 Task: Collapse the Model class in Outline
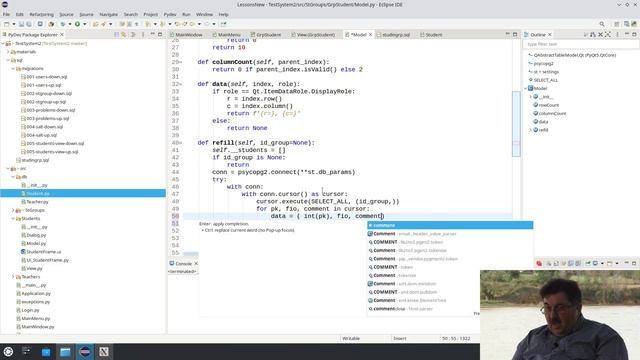(x=526, y=88)
